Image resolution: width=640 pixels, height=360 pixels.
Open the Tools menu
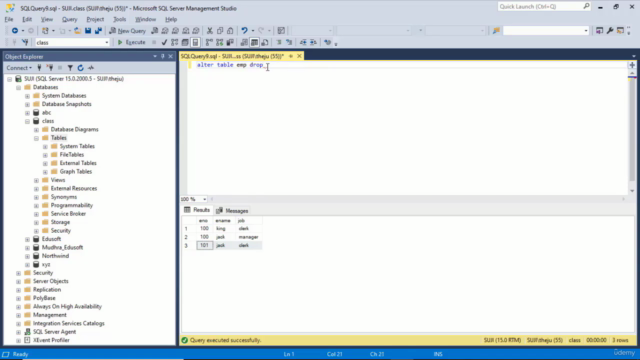(x=120, y=19)
